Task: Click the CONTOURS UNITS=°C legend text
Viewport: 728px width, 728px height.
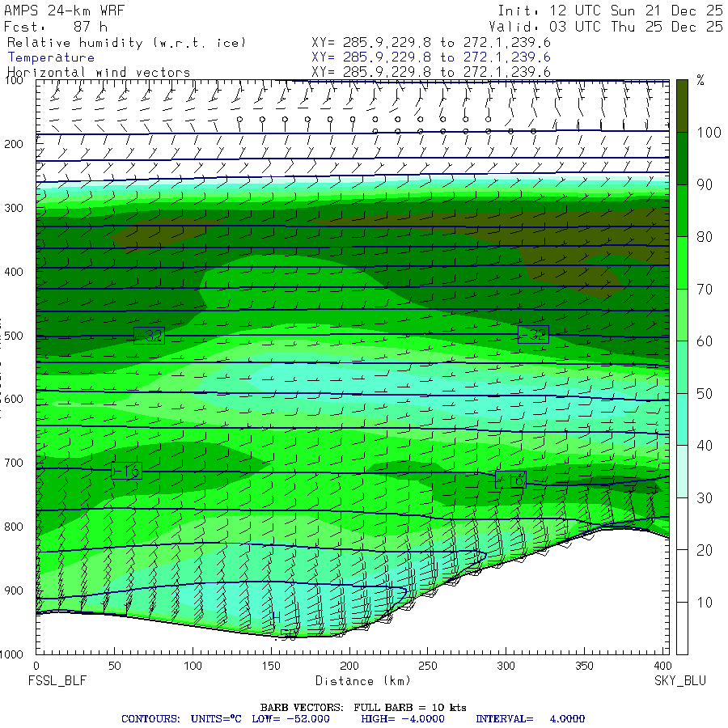Action: [x=181, y=719]
